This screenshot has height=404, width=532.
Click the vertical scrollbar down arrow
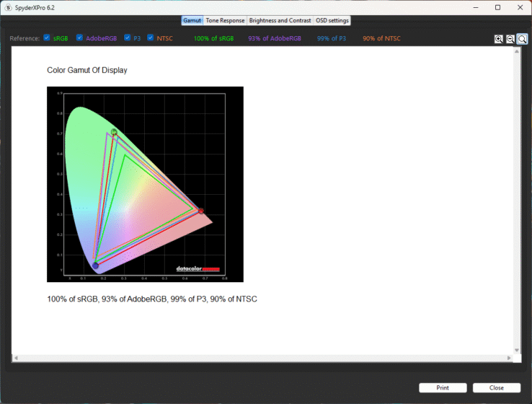click(517, 350)
